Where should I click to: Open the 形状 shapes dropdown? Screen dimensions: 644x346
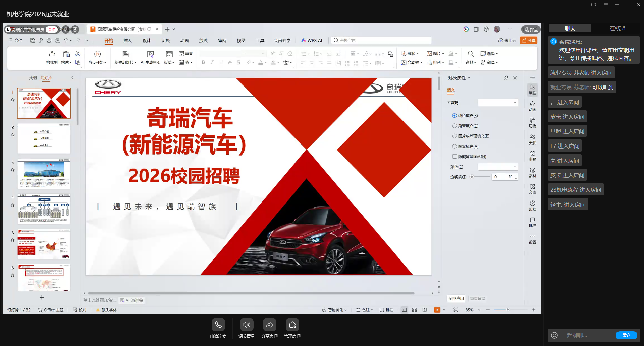[x=410, y=54]
